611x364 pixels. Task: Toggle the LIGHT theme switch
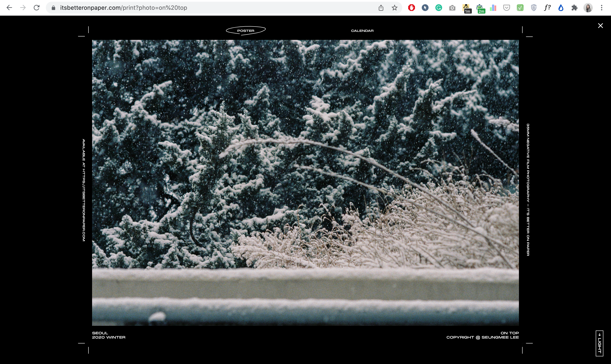599,343
